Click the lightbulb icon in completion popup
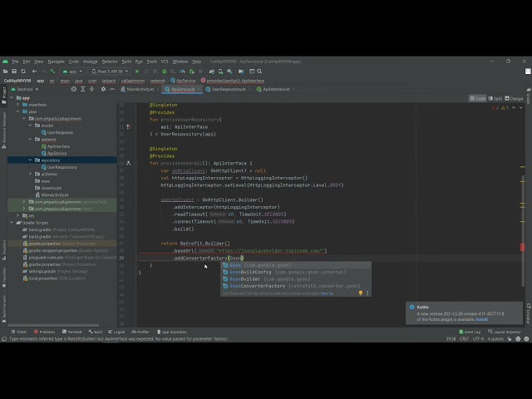532x399 pixels. coord(361,293)
